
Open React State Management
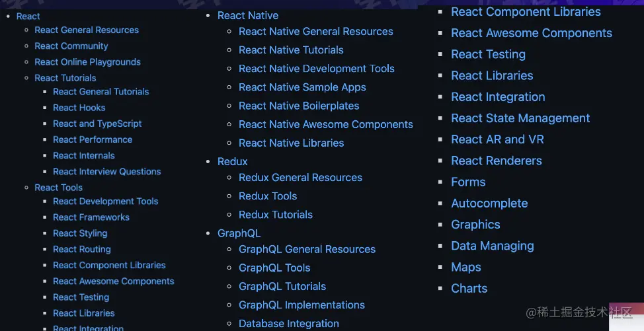click(x=520, y=118)
